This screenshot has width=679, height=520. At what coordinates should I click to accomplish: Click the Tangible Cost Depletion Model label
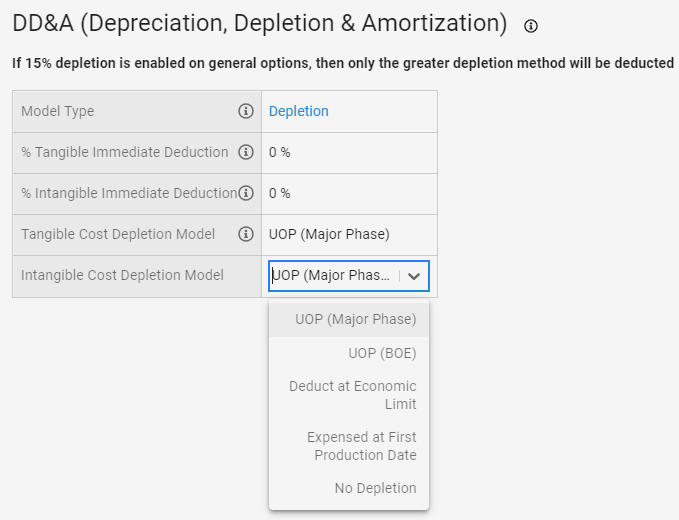pyautogui.click(x=118, y=234)
